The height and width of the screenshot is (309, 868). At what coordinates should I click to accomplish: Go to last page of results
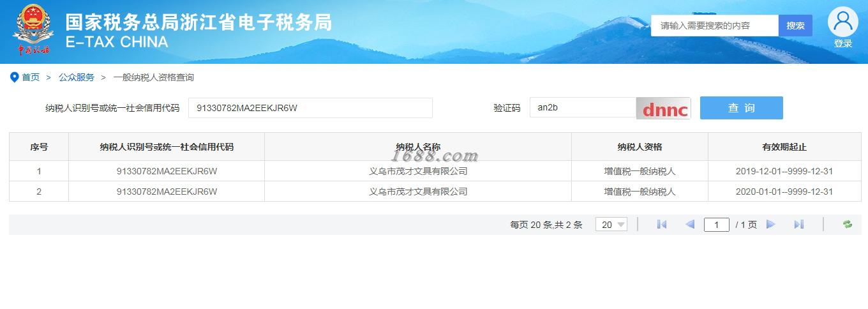click(798, 225)
